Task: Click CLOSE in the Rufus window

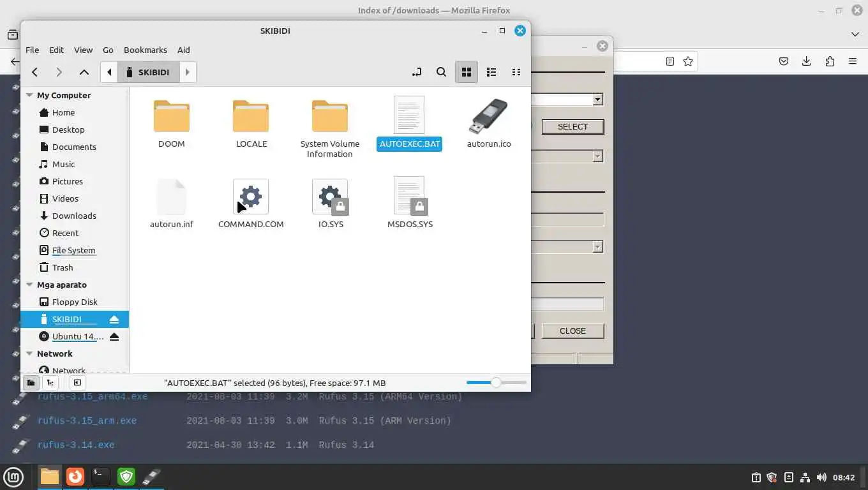Action: pos(572,330)
